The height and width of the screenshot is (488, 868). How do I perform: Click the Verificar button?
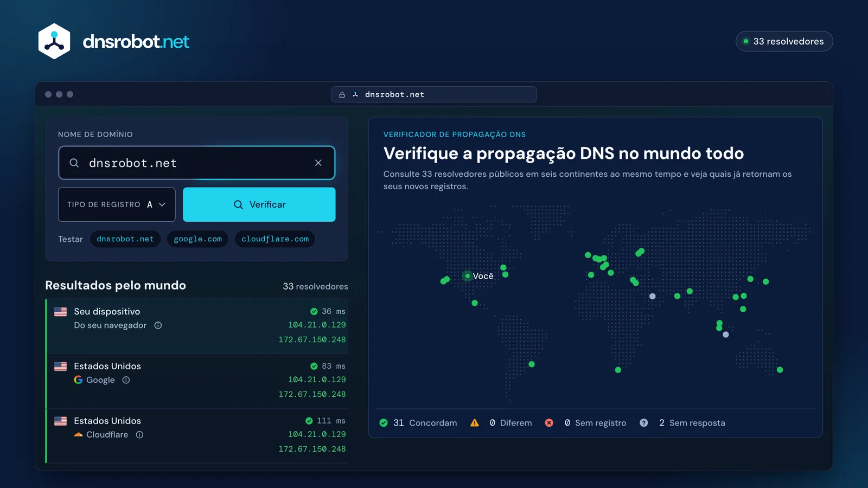(259, 204)
